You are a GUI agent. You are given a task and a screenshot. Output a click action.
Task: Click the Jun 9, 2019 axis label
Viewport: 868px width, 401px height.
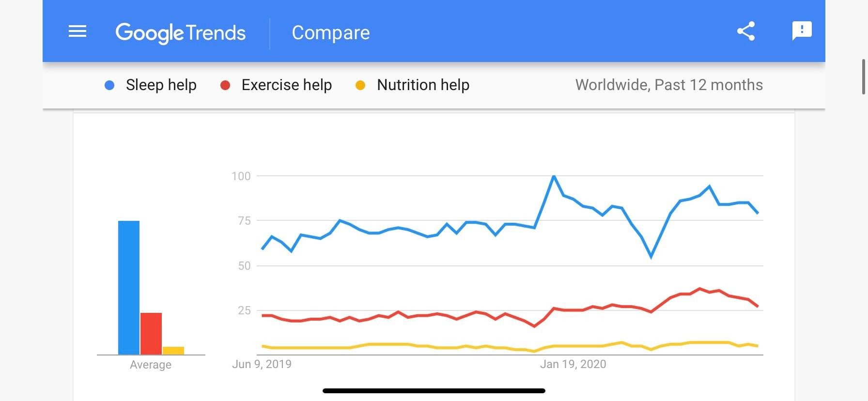pyautogui.click(x=262, y=364)
